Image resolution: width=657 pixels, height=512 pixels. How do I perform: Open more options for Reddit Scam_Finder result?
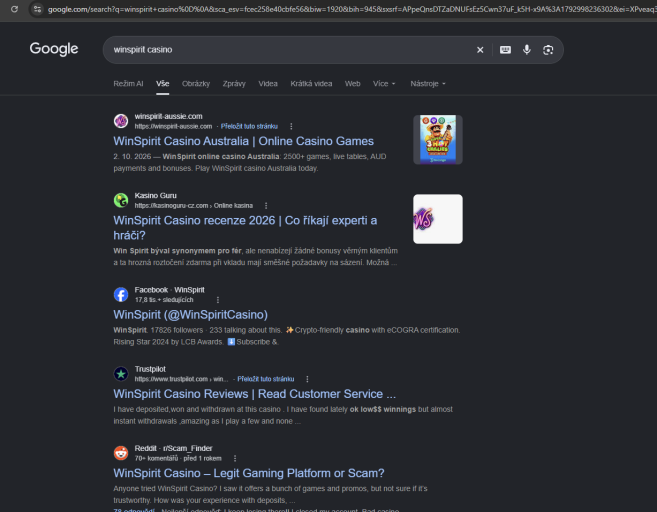click(x=235, y=458)
